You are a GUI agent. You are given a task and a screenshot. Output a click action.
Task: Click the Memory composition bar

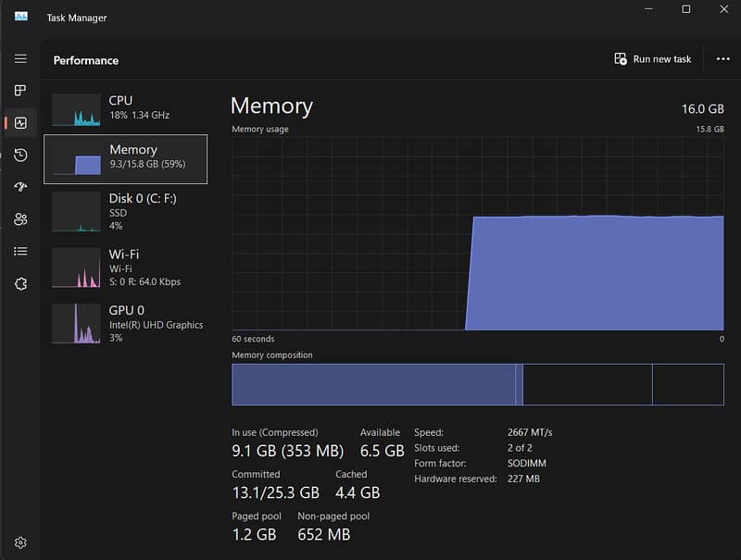pos(477,384)
